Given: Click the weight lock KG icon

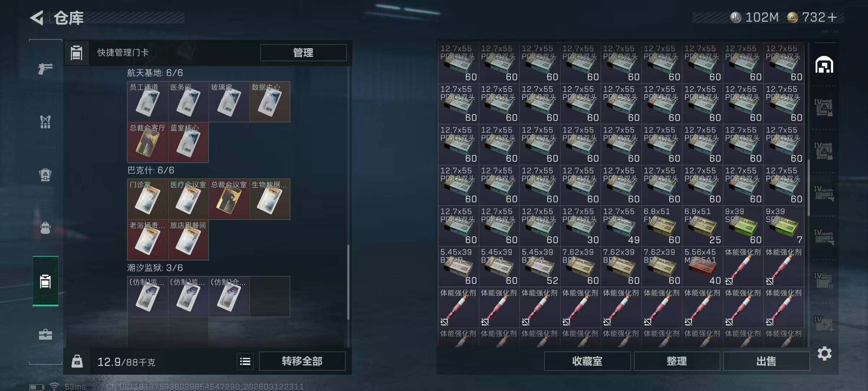Looking at the screenshot, I should coord(77,361).
